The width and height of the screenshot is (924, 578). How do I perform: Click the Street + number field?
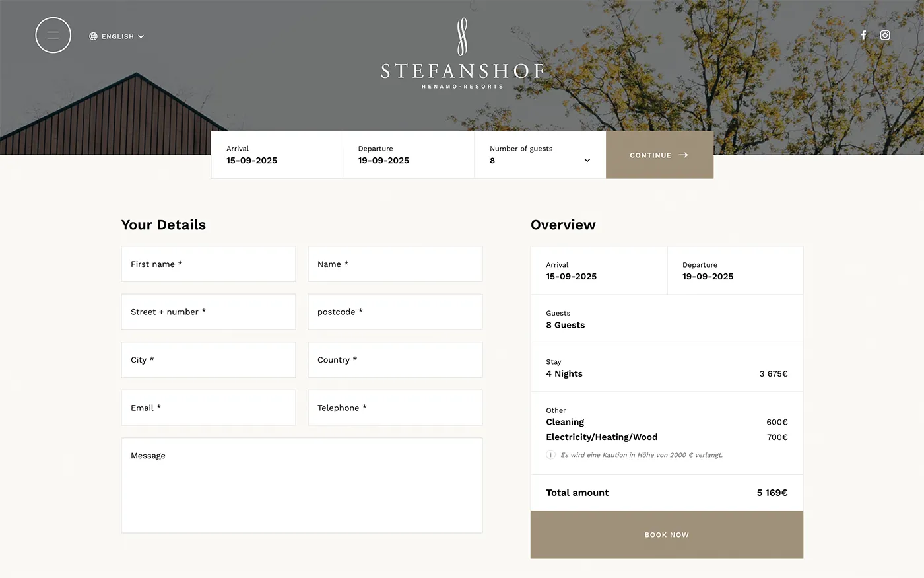(x=209, y=312)
